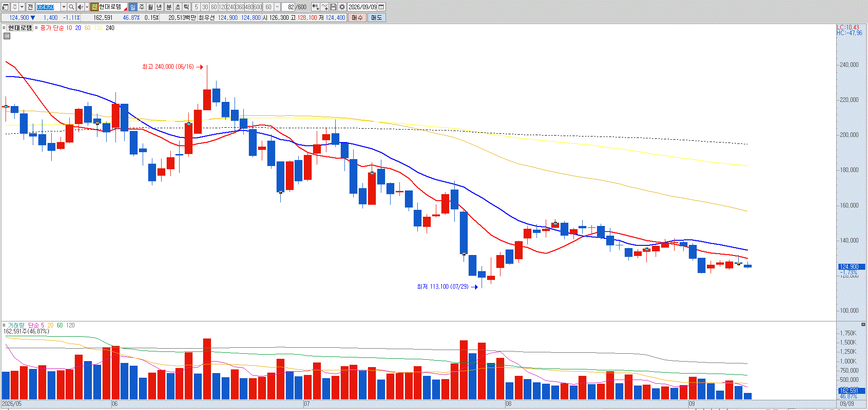Screen dimensions: 868x410
Task: Open the calendar date picker icon
Action: 381,7
